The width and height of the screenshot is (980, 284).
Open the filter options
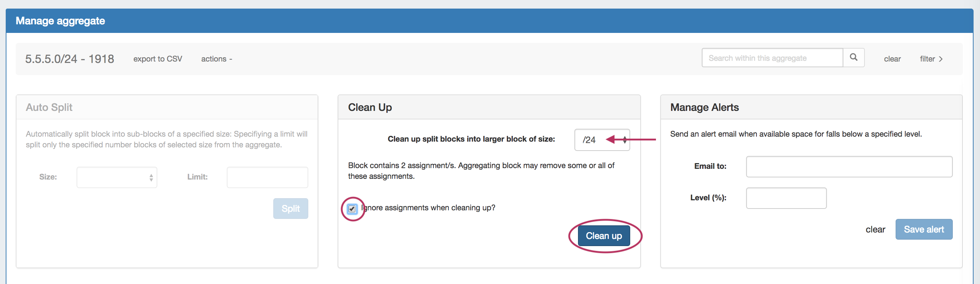(927, 59)
